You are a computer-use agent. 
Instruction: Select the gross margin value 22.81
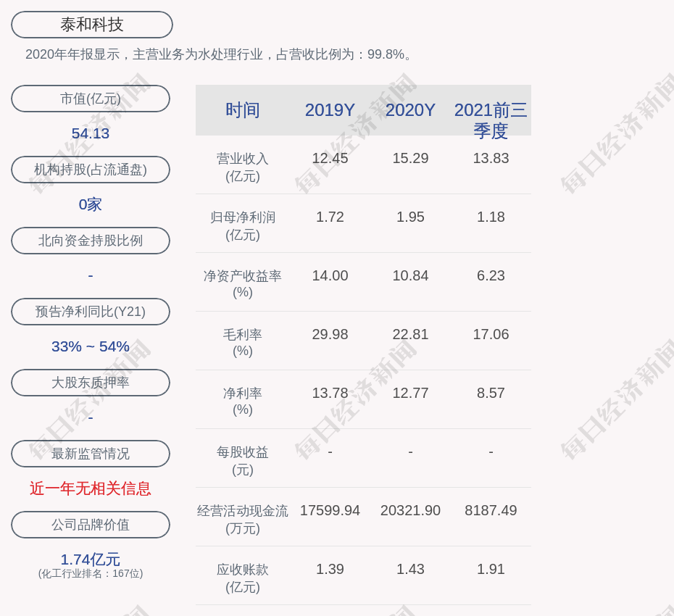(410, 334)
